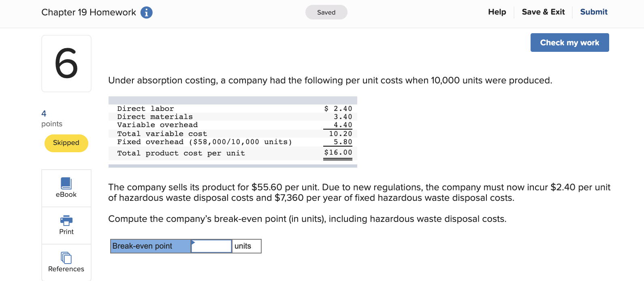This screenshot has height=281, width=644.
Task: Click the yellow Skipped badge
Action: point(66,143)
